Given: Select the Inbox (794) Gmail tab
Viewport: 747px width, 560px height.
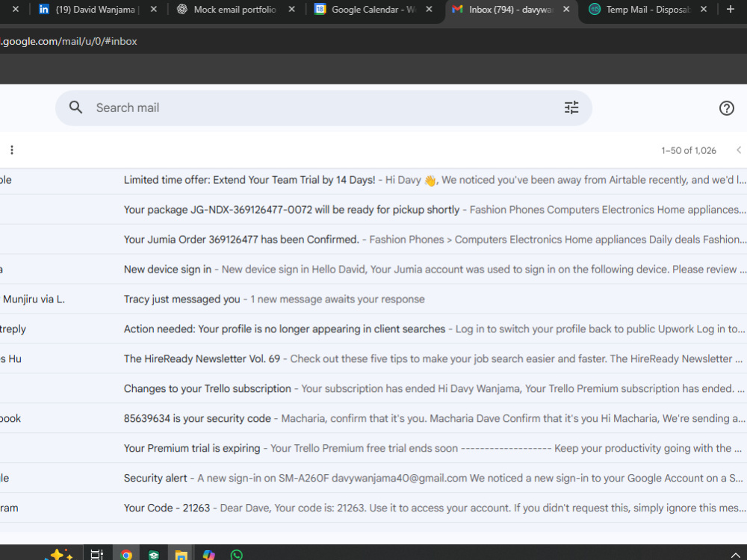Looking at the screenshot, I should tap(511, 10).
